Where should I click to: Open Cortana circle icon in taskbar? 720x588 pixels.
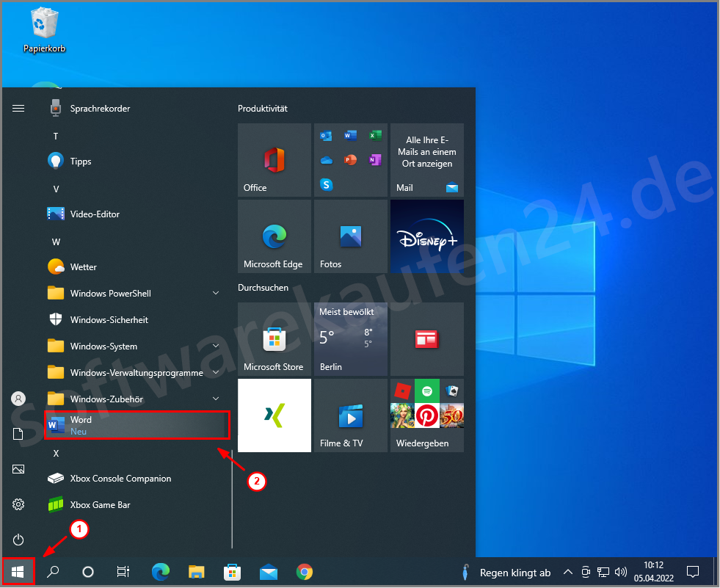tap(87, 572)
